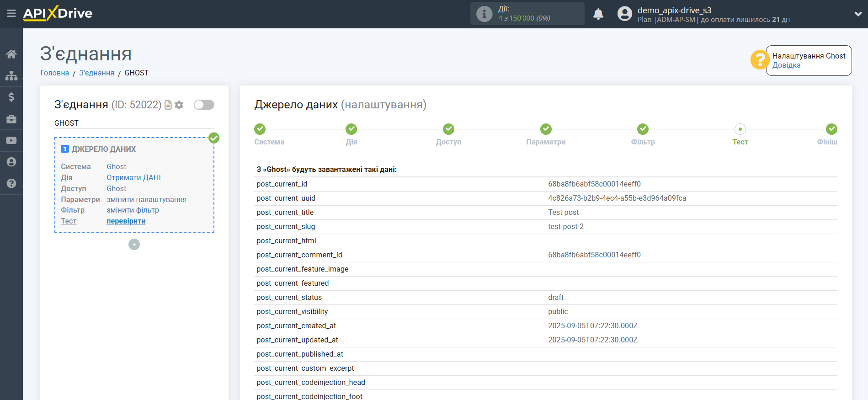The width and height of the screenshot is (868, 400).
Task: Click the Test post title value
Action: click(563, 212)
